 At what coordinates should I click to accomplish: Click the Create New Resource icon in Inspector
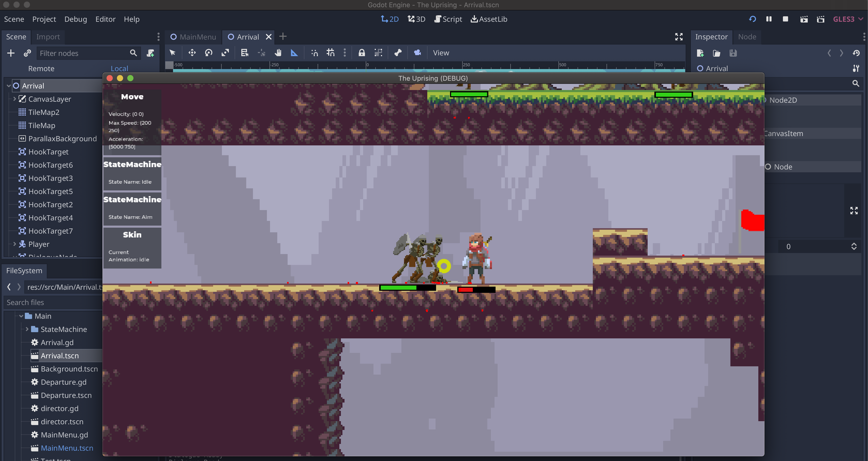[700, 53]
